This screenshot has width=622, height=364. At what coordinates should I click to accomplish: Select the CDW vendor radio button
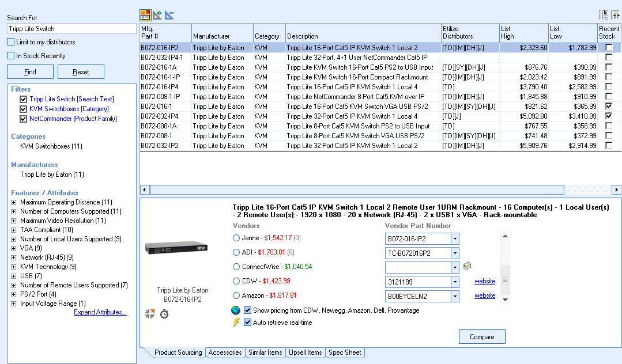coord(236,281)
